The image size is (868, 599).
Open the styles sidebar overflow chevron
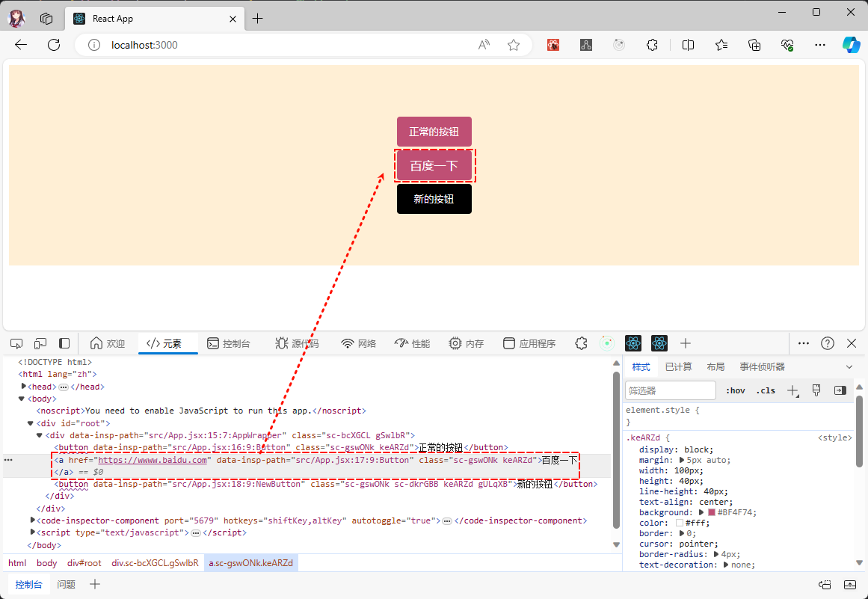click(849, 366)
